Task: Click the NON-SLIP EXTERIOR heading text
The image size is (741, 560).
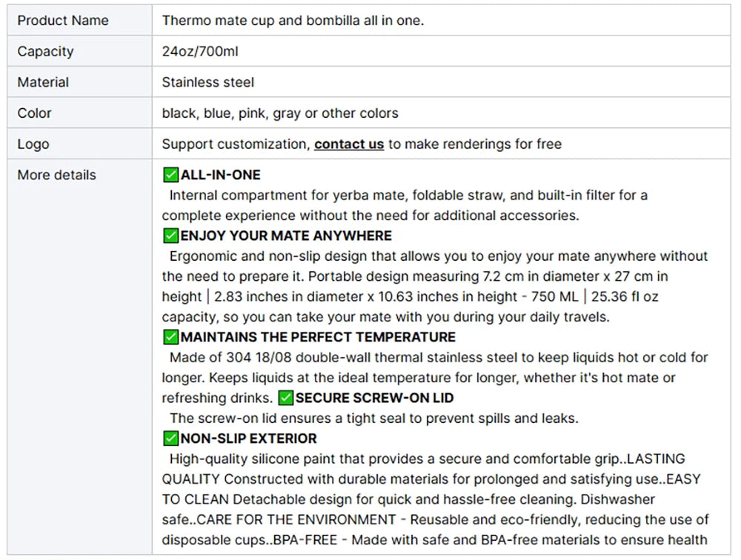Action: point(248,439)
